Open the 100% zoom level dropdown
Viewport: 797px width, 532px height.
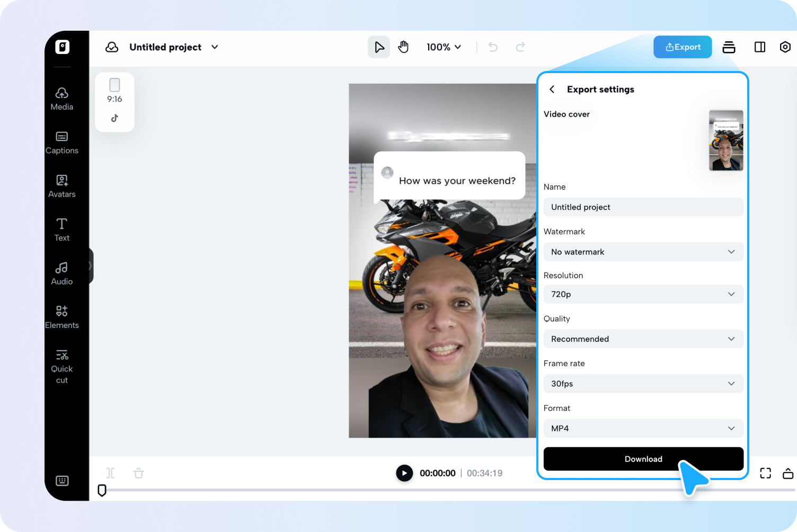(444, 47)
